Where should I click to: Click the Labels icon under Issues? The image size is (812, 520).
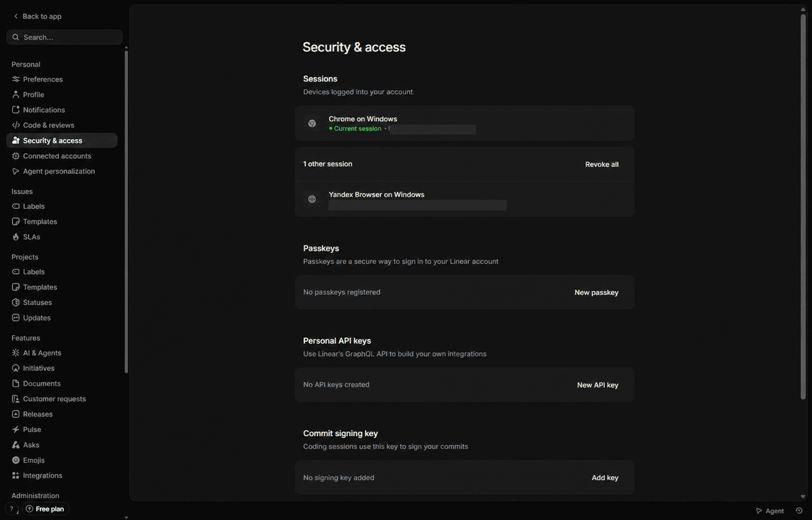coord(16,206)
